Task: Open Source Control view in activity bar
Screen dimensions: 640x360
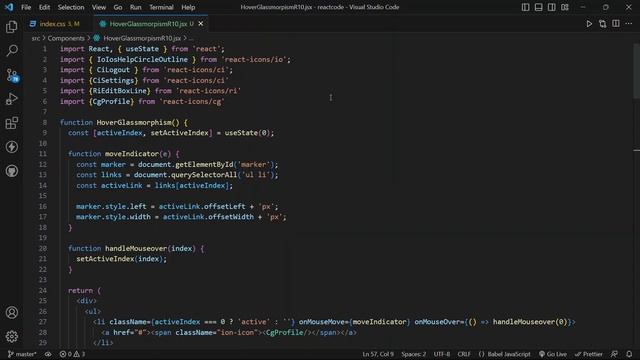Action: [12, 75]
